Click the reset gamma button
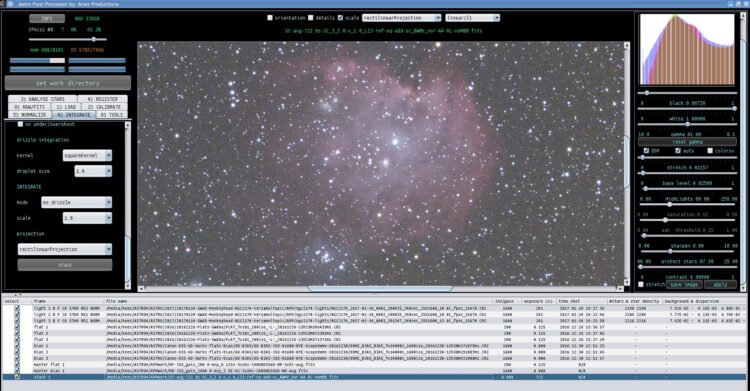The width and height of the screenshot is (750, 391). coord(687,142)
